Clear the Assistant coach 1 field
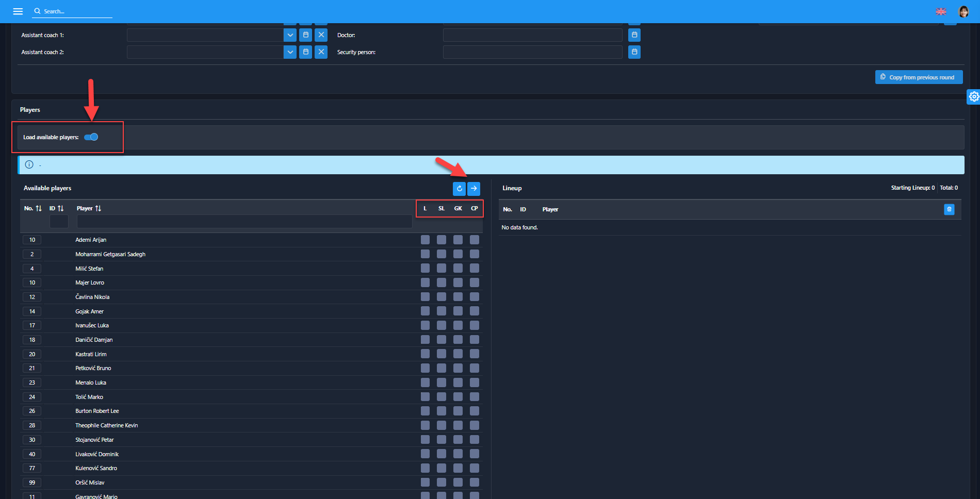The image size is (980, 499). [321, 35]
